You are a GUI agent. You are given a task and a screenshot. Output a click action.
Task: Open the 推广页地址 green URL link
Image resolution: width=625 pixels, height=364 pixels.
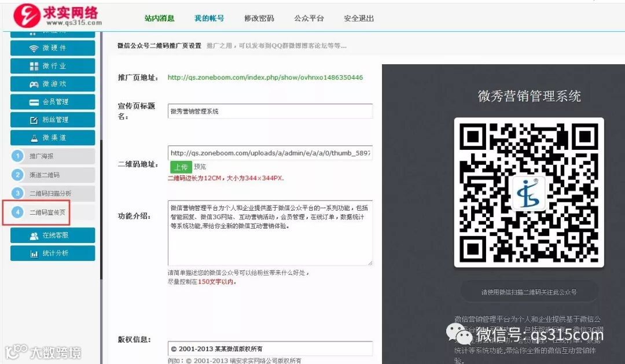(265, 78)
